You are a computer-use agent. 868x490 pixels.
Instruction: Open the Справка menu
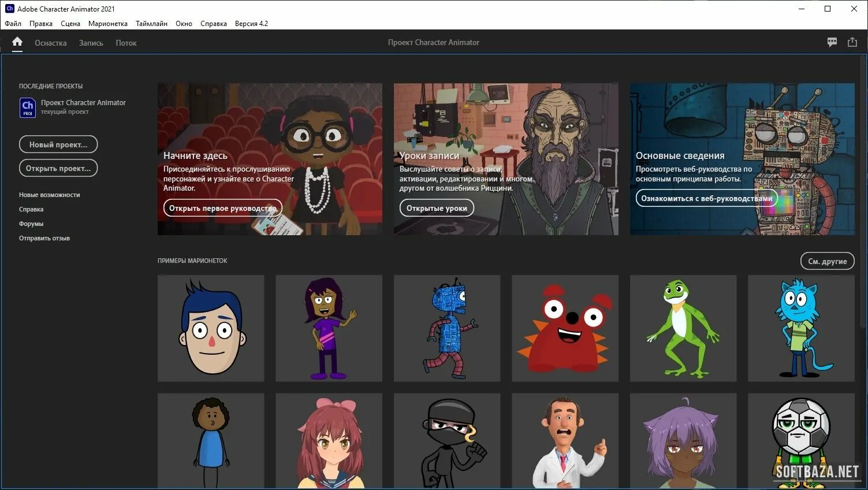[214, 24]
